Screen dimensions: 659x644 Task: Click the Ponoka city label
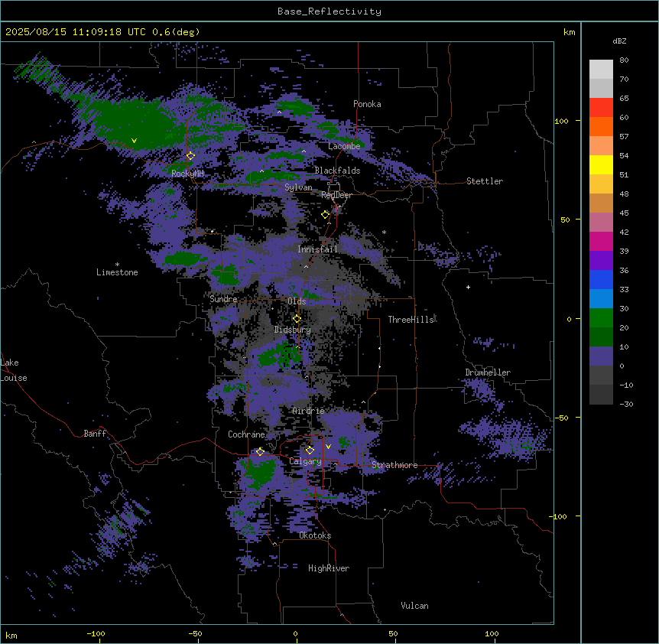[367, 104]
